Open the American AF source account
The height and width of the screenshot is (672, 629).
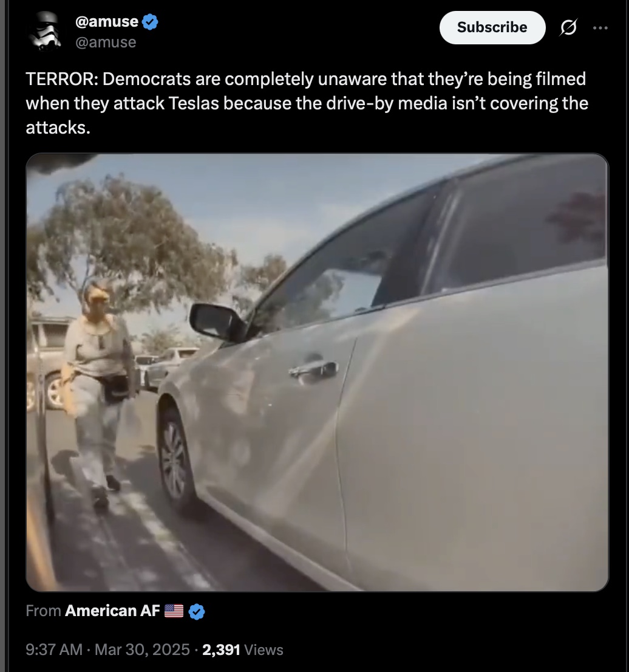coord(112,611)
